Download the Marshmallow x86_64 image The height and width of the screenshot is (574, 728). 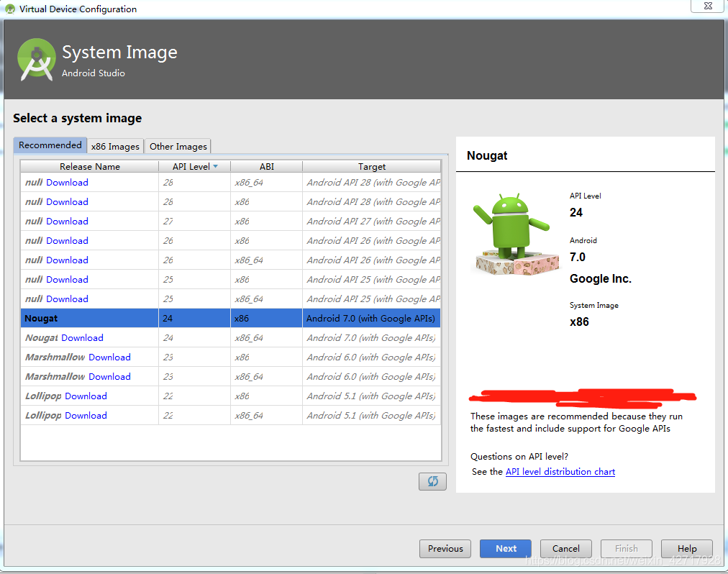109,377
